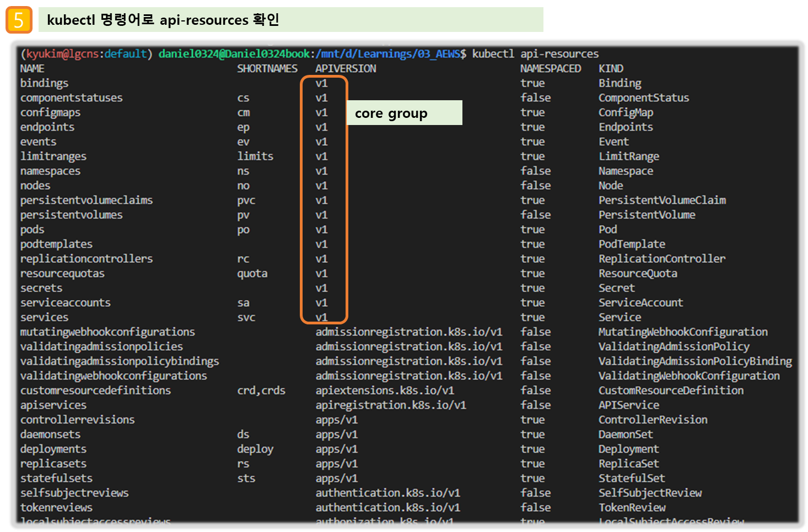This screenshot has width=808, height=532.
Task: Select shortname 'svc' for services
Action: point(246,318)
